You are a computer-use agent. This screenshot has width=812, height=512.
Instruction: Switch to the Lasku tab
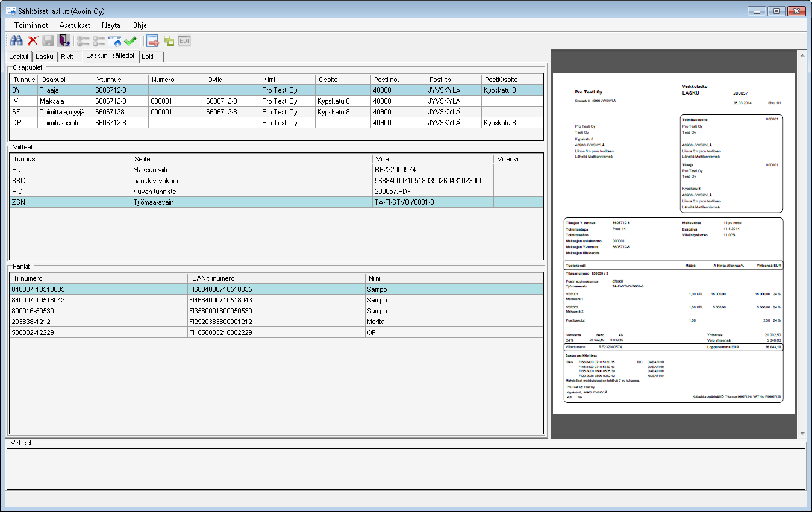[45, 57]
